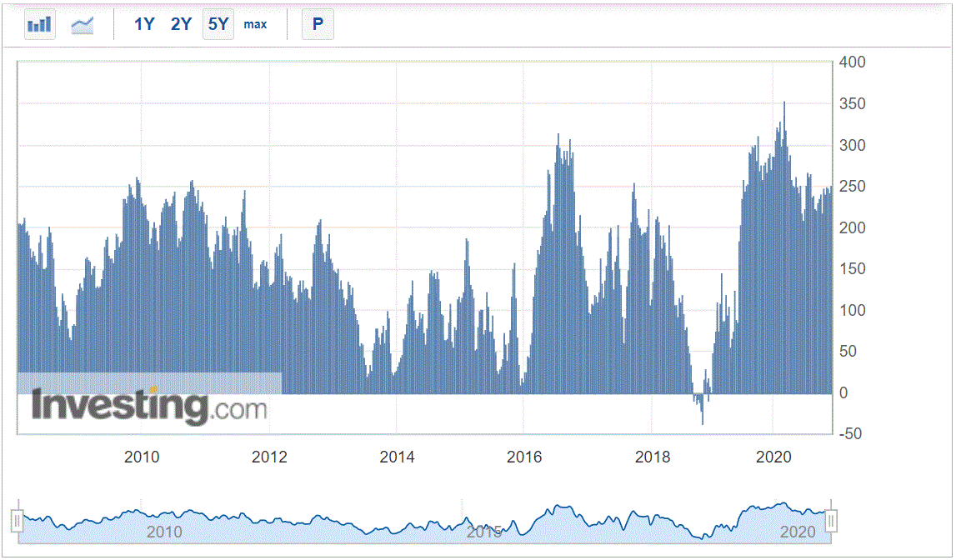The height and width of the screenshot is (560, 956).
Task: Choose the 5Y time range
Action: coord(218,24)
